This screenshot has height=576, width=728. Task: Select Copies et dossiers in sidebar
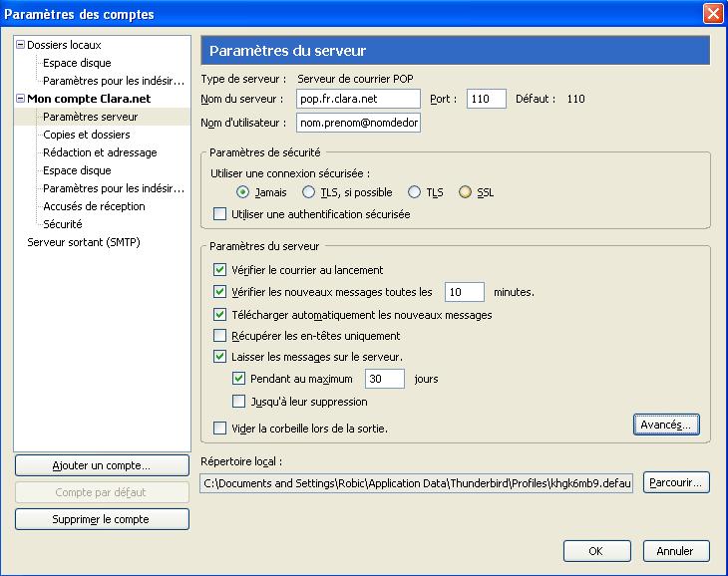click(86, 135)
